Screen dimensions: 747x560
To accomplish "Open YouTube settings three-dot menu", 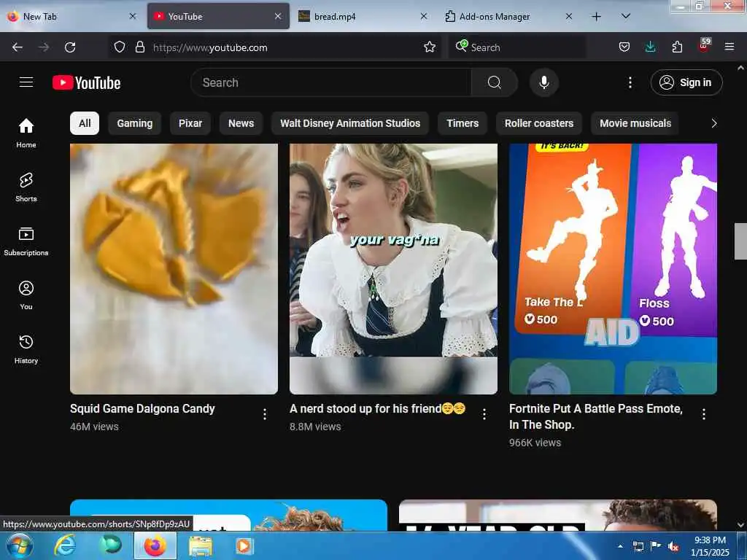I will point(630,82).
